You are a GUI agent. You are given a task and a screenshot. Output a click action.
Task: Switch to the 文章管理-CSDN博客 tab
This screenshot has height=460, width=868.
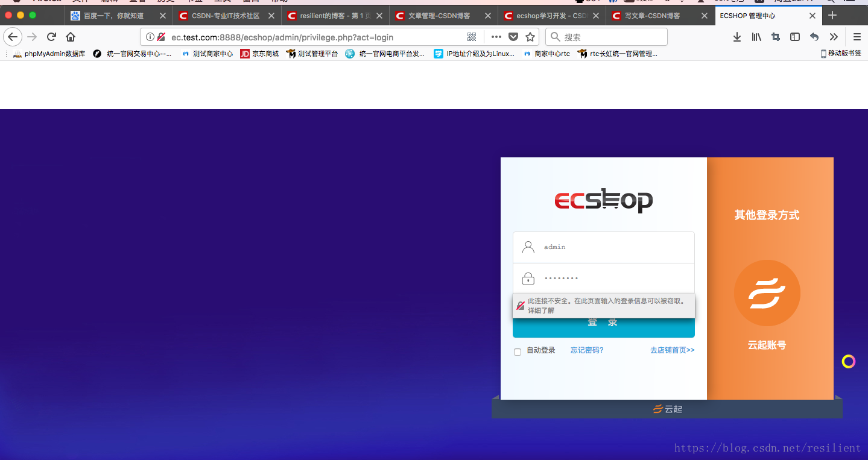pos(444,16)
